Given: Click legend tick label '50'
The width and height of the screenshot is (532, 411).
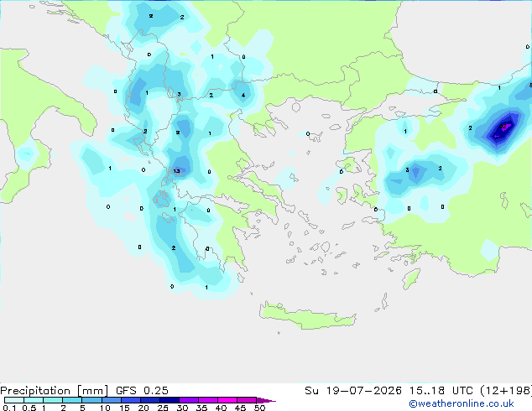Looking at the screenshot, I should coord(260,408).
